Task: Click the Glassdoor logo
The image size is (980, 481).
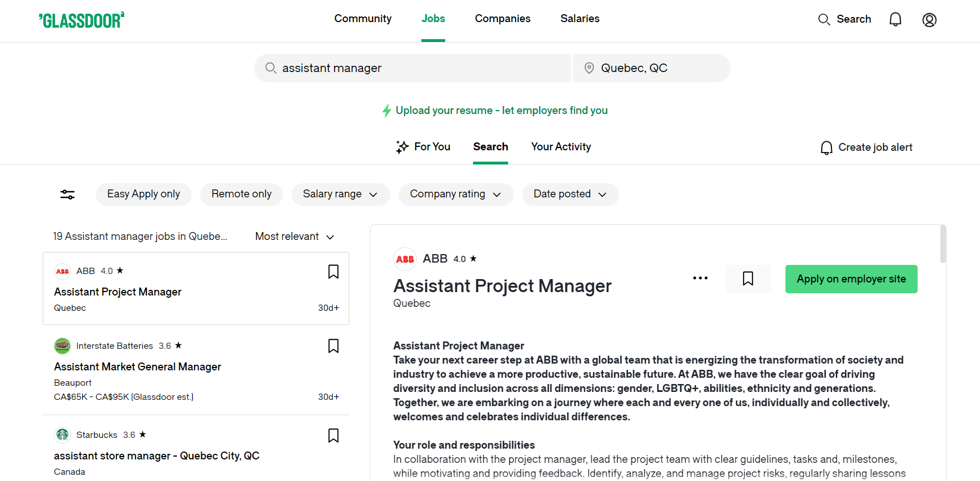Action: click(82, 20)
